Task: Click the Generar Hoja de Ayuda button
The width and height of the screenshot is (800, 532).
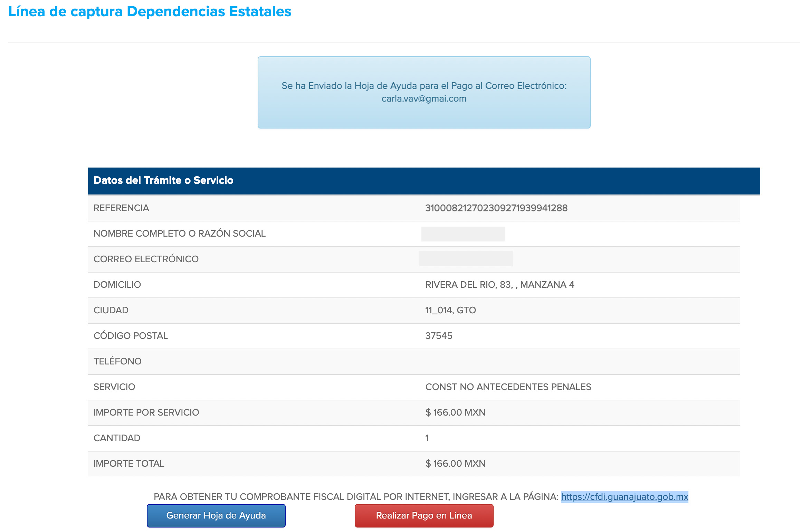Action: [x=216, y=515]
